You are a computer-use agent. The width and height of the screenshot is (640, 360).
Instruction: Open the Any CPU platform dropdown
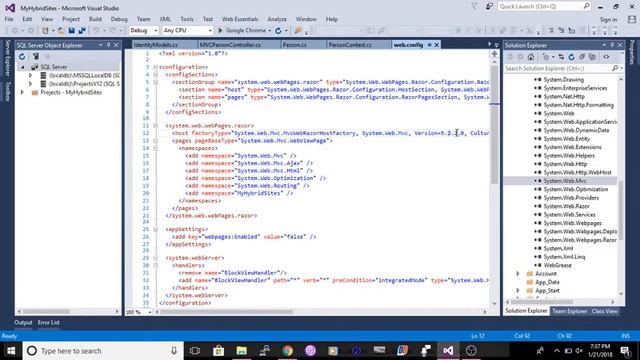coord(187,31)
